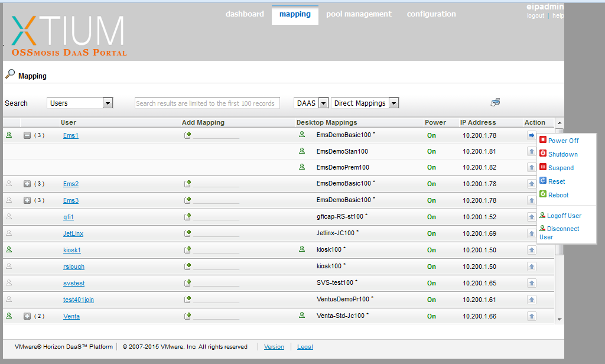Click the print icon above the table
This screenshot has height=364, width=605.
click(495, 102)
